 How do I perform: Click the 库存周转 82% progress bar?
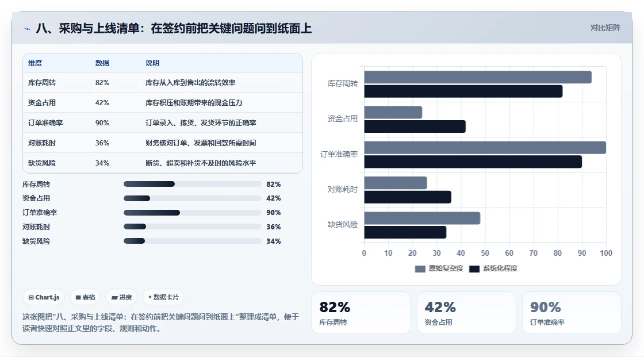[192, 184]
